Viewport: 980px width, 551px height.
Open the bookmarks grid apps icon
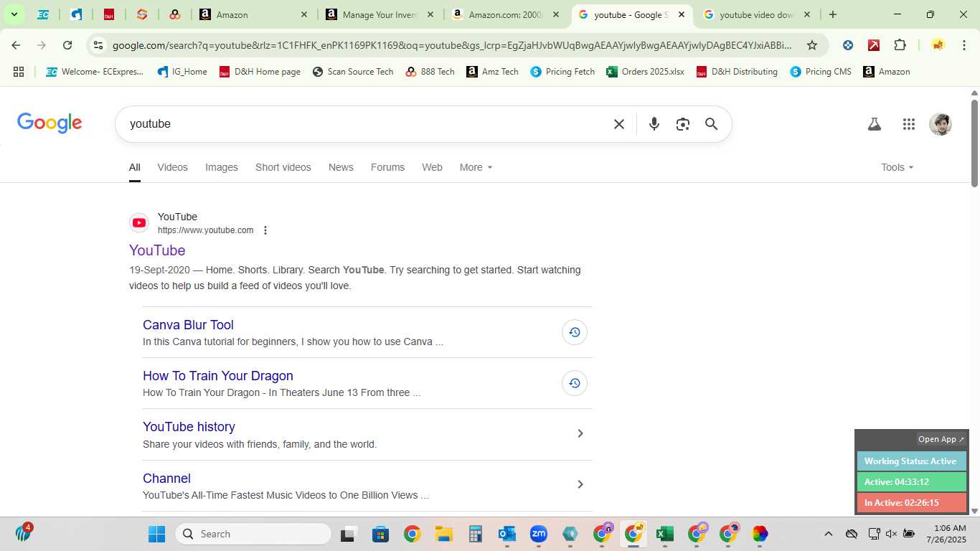point(19,72)
